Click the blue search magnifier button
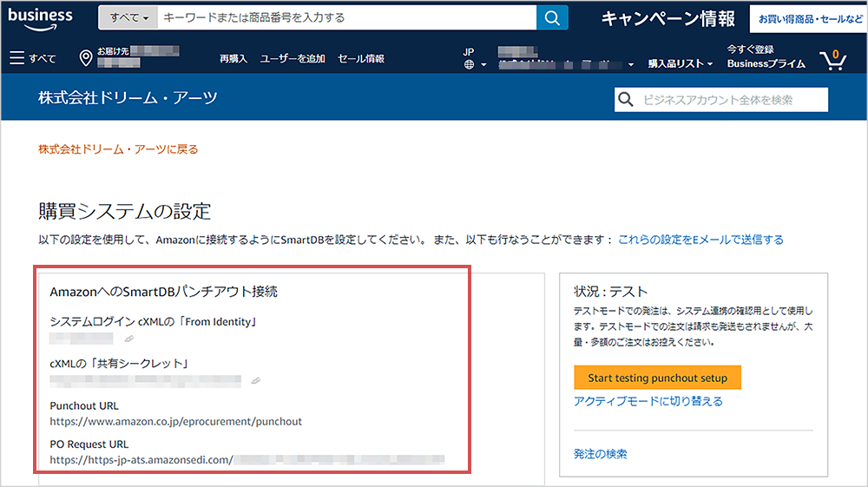Image resolution: width=868 pixels, height=487 pixels. click(x=552, y=17)
